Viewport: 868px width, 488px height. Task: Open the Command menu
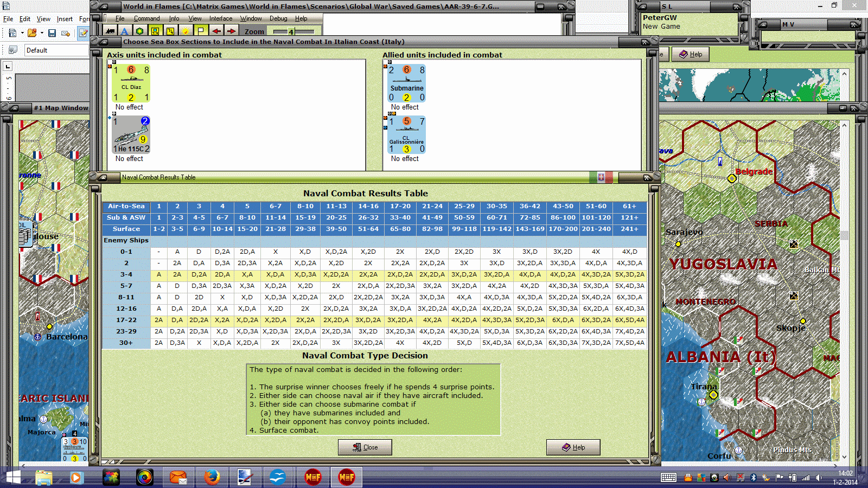[146, 18]
